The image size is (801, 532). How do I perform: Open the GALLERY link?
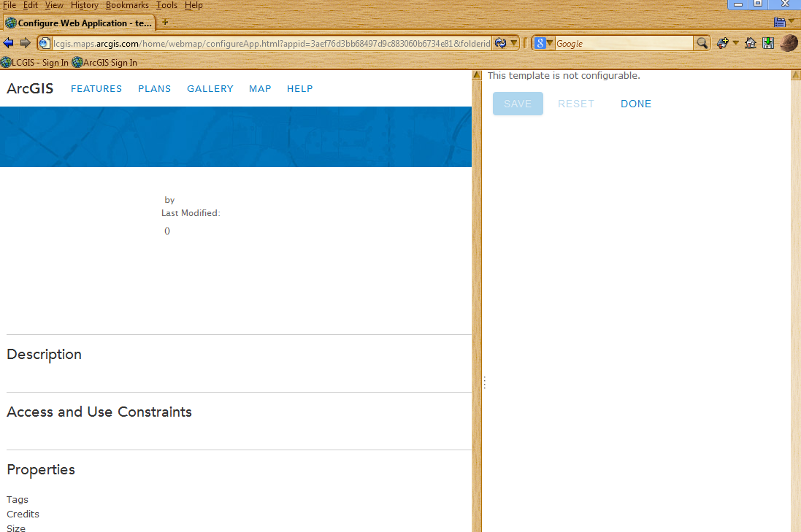[210, 89]
